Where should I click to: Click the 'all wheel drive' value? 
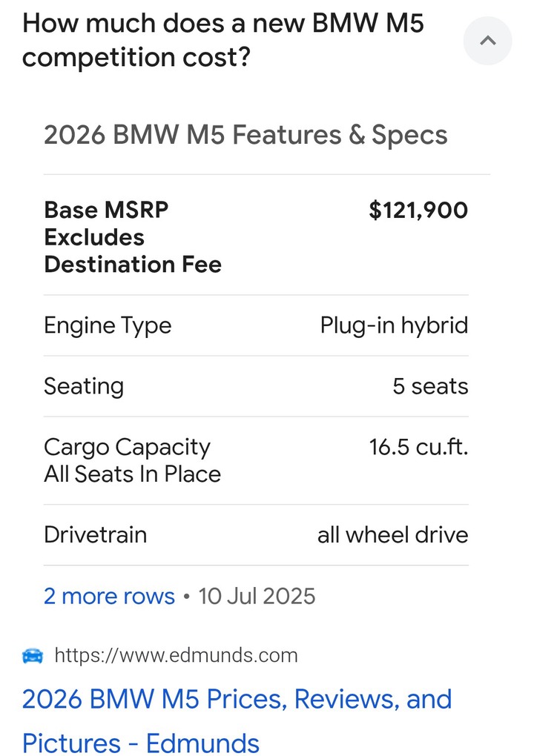[x=392, y=534]
